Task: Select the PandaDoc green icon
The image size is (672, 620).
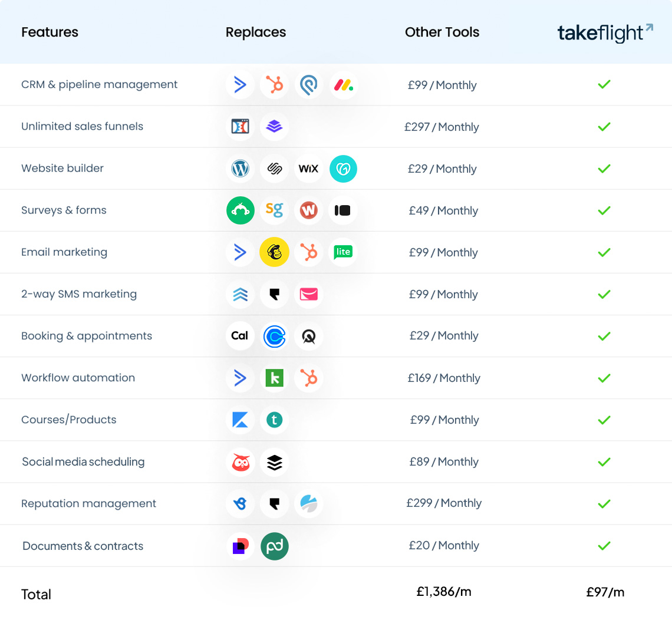Action: [274, 546]
